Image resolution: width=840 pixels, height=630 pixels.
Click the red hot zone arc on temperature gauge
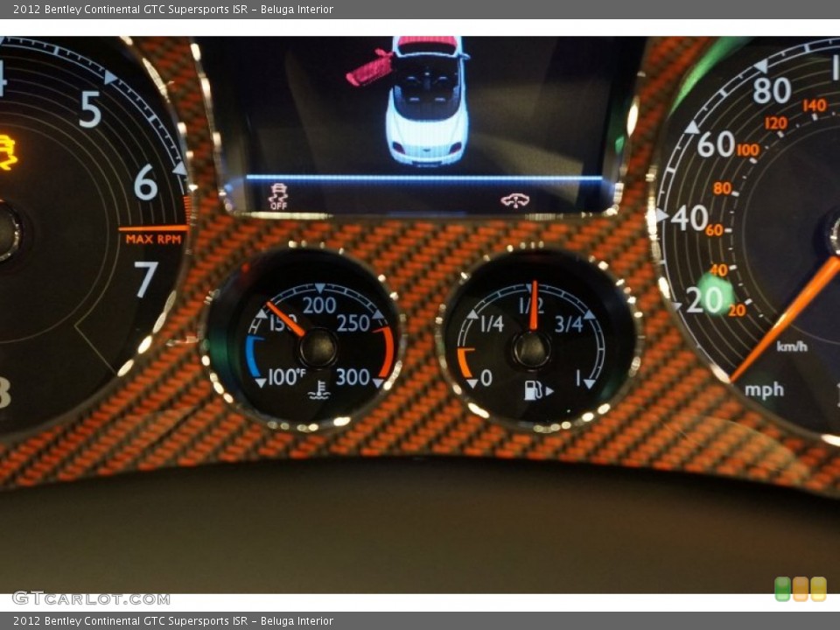(387, 353)
